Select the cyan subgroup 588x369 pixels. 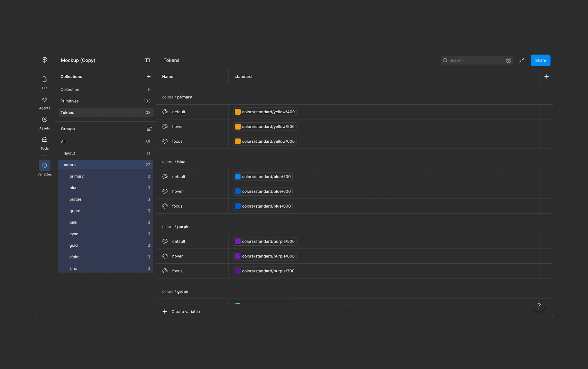[105, 234]
